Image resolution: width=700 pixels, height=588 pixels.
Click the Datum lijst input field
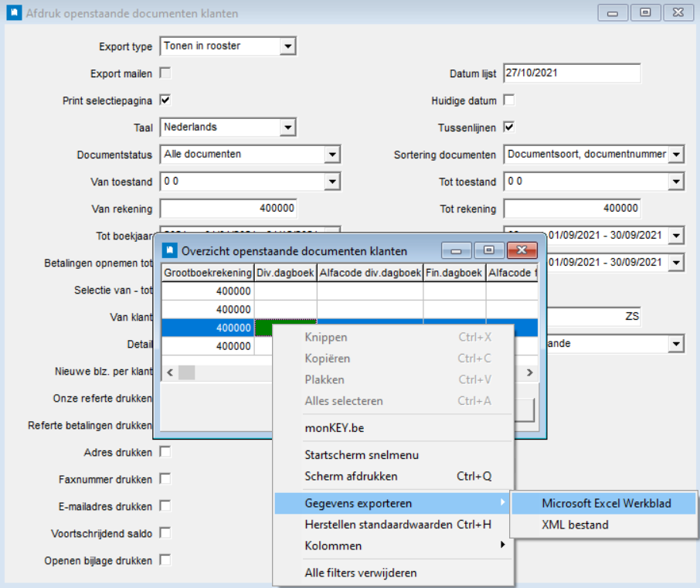572,73
